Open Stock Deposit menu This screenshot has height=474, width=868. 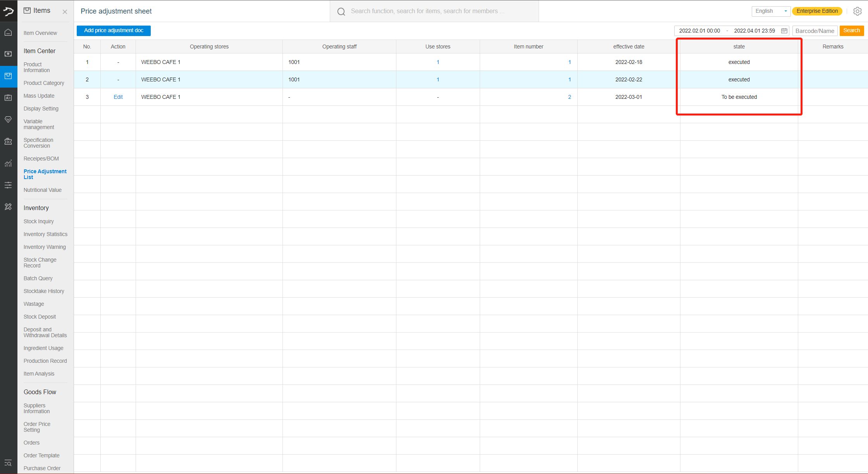click(x=40, y=317)
